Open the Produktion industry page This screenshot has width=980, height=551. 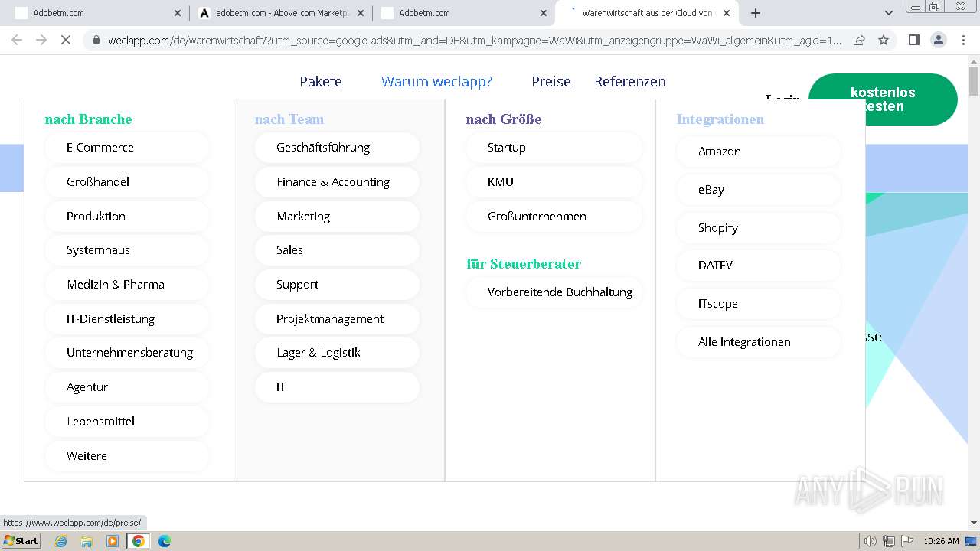[x=127, y=217]
